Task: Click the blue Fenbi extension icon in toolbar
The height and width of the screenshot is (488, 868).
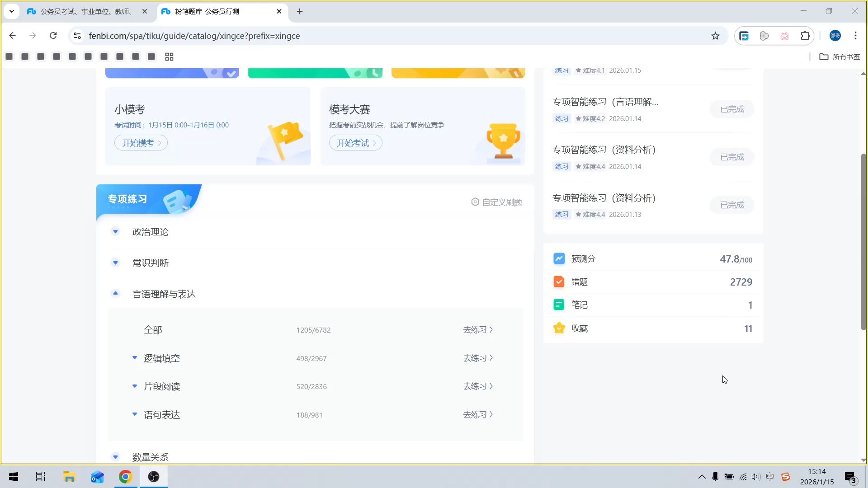Action: pos(744,36)
